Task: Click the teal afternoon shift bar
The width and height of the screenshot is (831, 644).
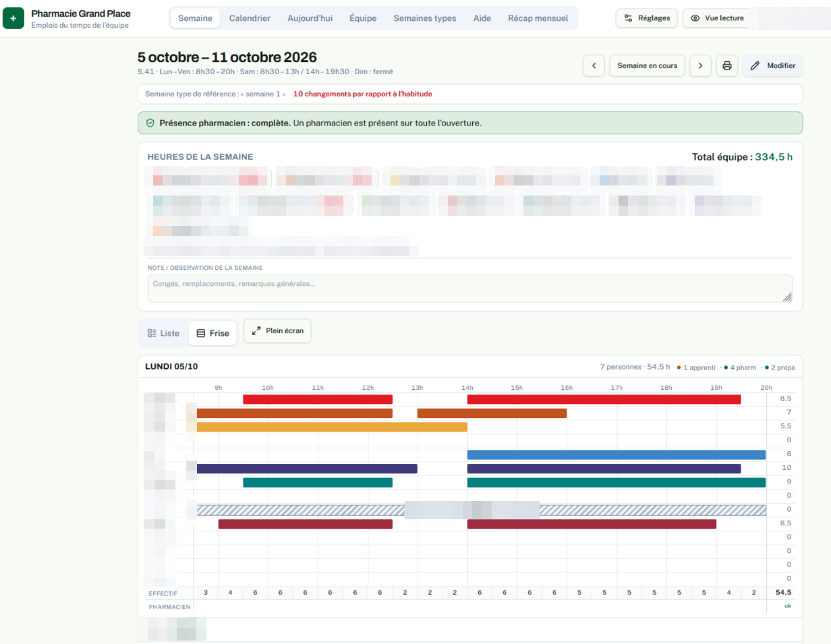Action: coord(617,482)
